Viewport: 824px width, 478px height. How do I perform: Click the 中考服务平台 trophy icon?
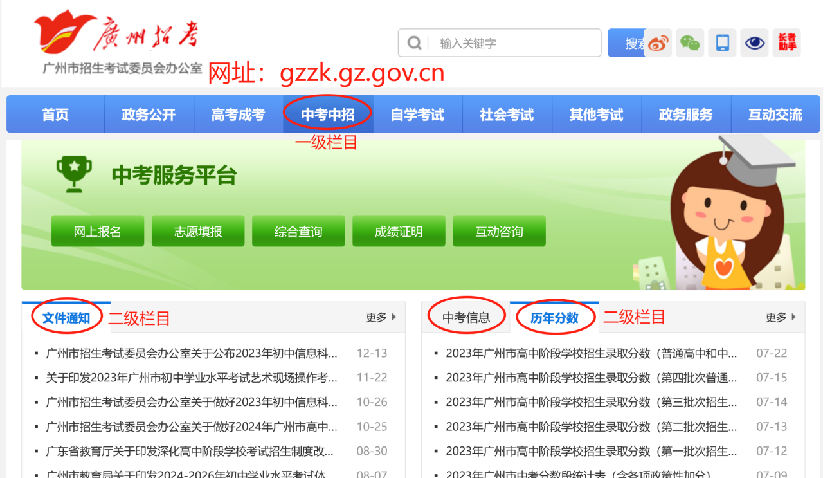point(74,174)
